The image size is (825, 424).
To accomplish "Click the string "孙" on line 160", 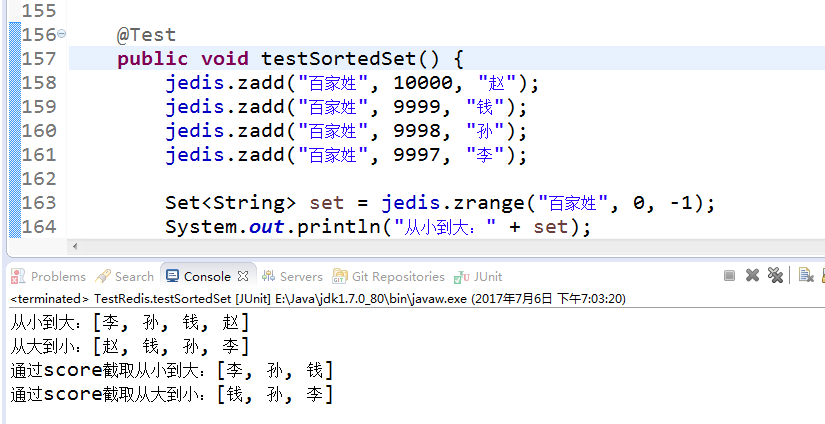I will click(485, 131).
